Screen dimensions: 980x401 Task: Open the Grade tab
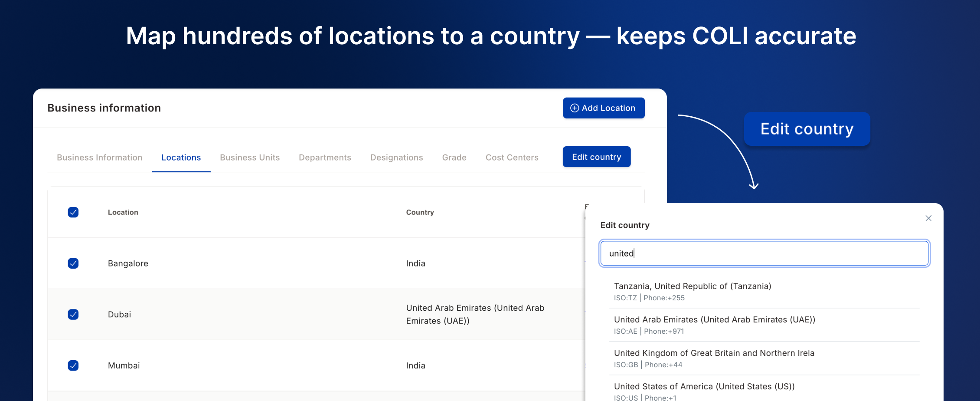pyautogui.click(x=454, y=158)
